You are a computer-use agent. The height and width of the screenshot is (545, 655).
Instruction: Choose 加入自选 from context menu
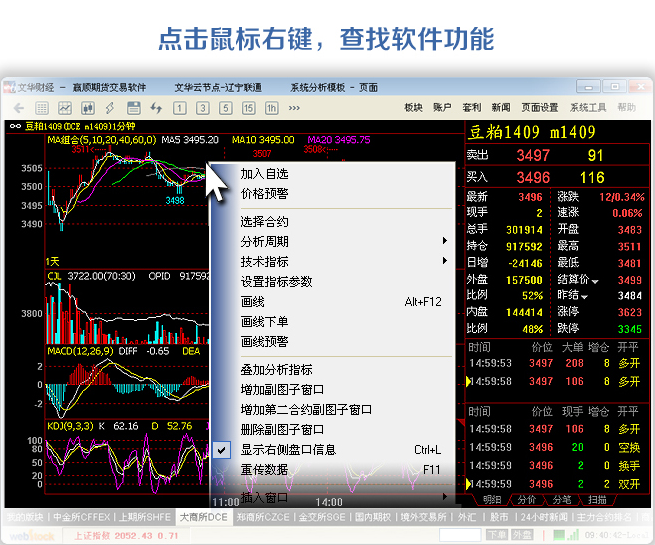[x=264, y=173]
